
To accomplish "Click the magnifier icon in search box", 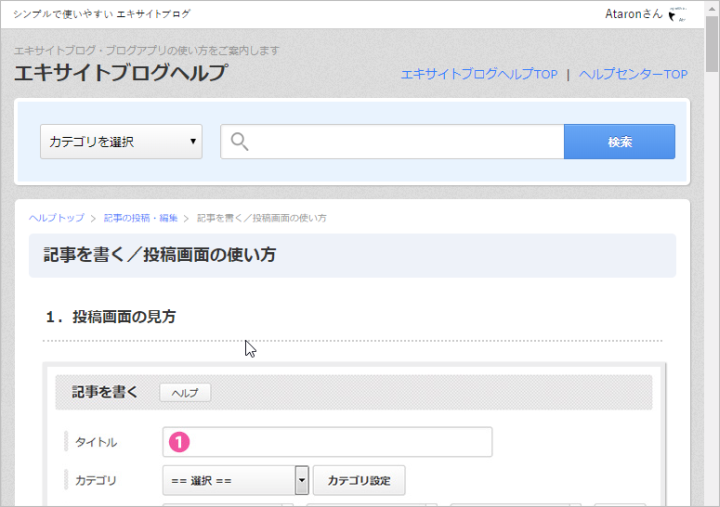I will point(239,141).
